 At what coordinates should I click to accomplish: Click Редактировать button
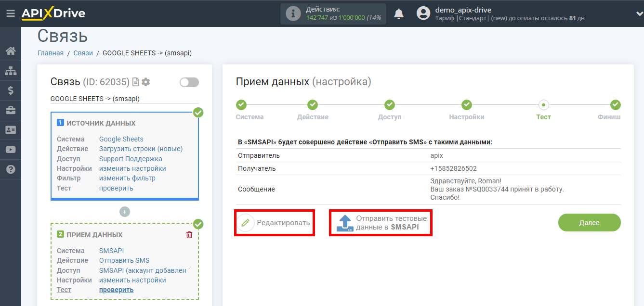275,223
